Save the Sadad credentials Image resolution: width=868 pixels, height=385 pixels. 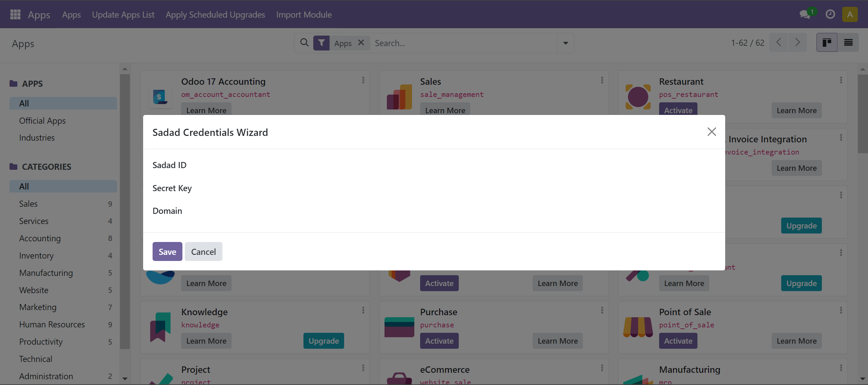[x=167, y=251]
